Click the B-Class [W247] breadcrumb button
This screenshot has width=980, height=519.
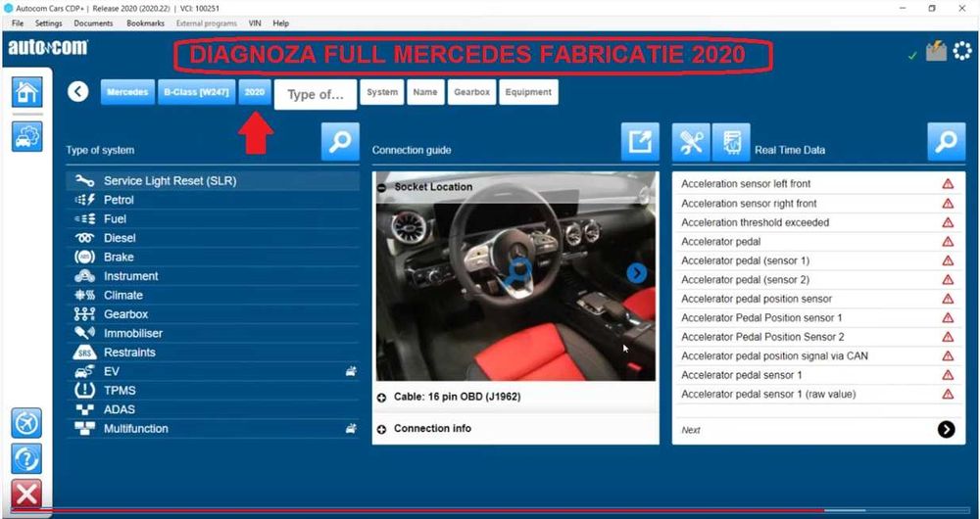(196, 92)
